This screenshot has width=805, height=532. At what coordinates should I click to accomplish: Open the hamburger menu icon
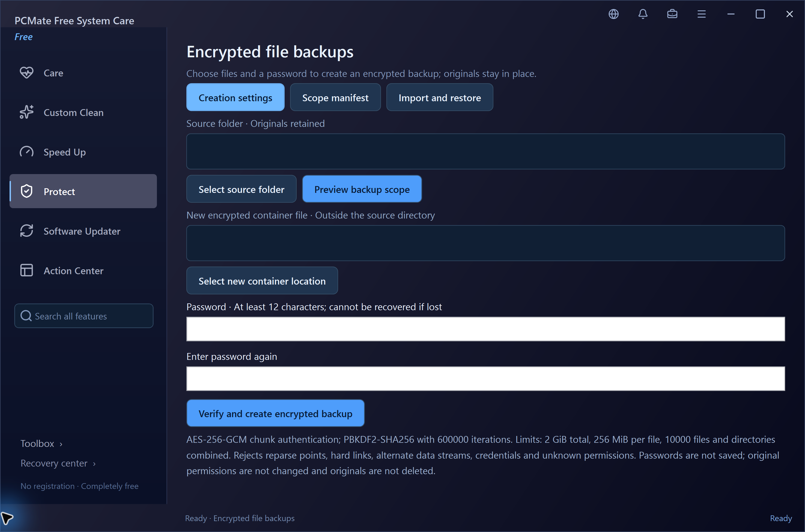[x=702, y=14]
